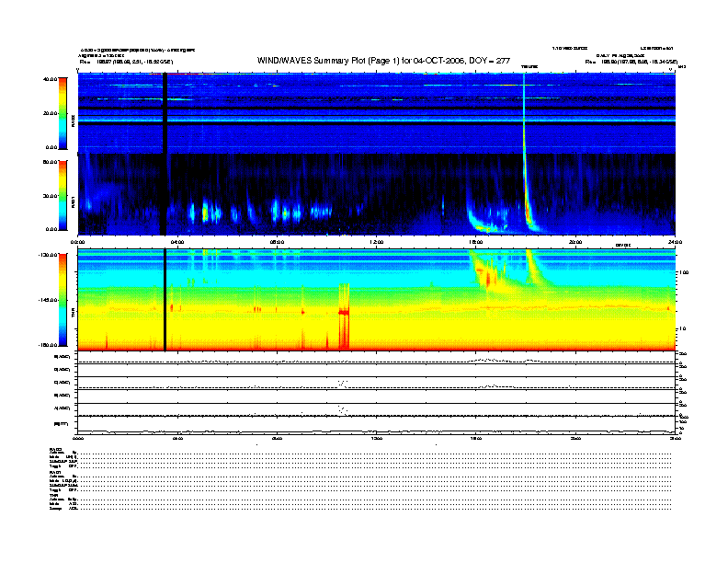
Task: Click the 12:00 tick label on the bottom time axis
Action: [x=377, y=438]
